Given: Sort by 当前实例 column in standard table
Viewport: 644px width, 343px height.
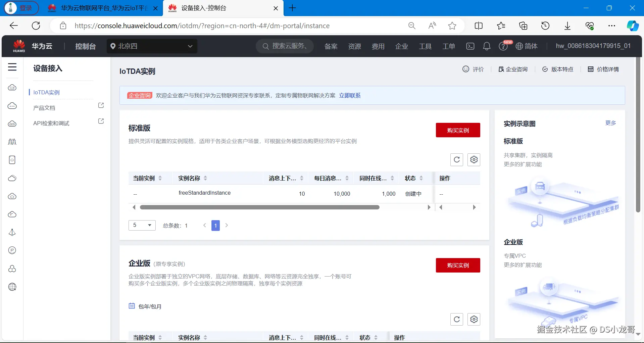Looking at the screenshot, I should click(160, 178).
